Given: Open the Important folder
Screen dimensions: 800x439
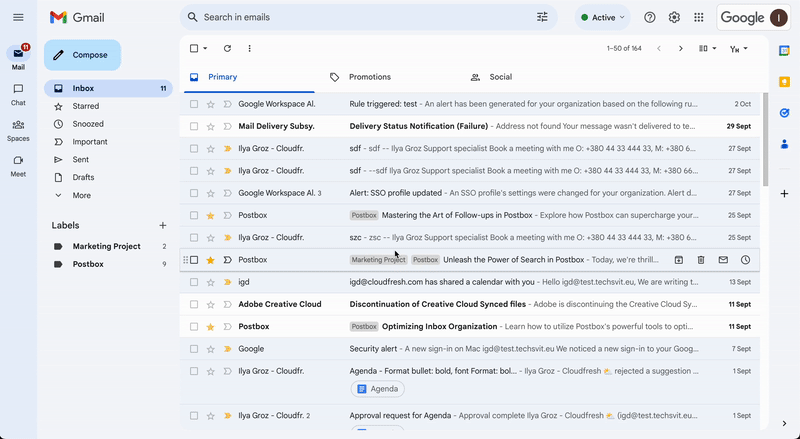Looking at the screenshot, I should click(x=90, y=142).
